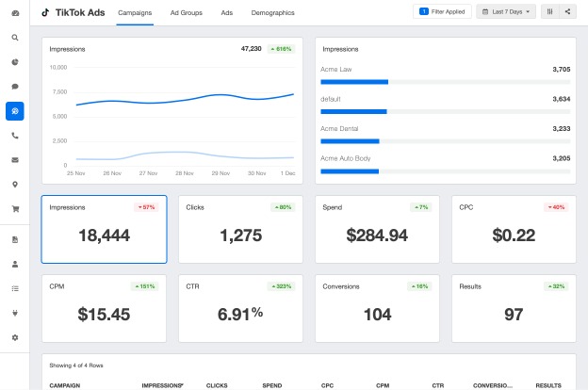This screenshot has width=588, height=390.
Task: Open the settings gear icon in sidebar
Action: [15, 337]
